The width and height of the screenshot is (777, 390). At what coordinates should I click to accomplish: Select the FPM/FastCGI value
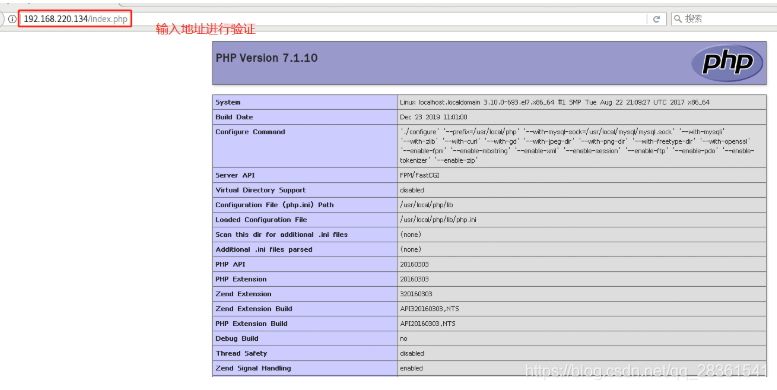pyautogui.click(x=419, y=175)
